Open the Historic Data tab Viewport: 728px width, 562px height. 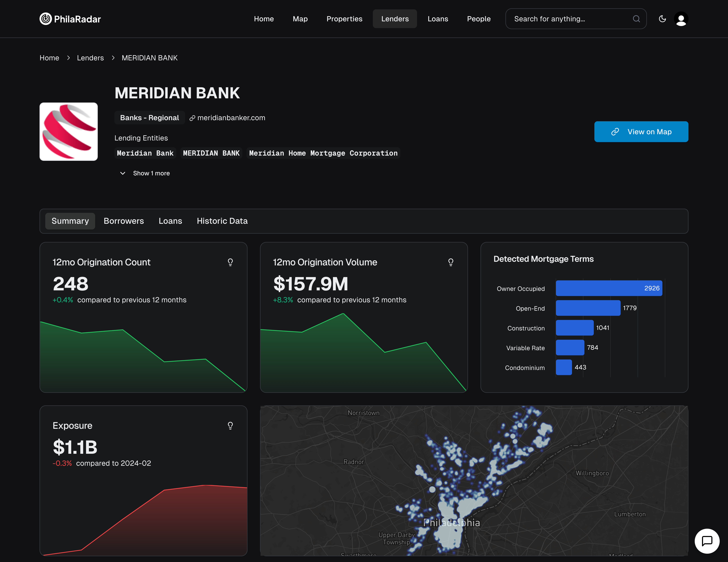point(222,221)
